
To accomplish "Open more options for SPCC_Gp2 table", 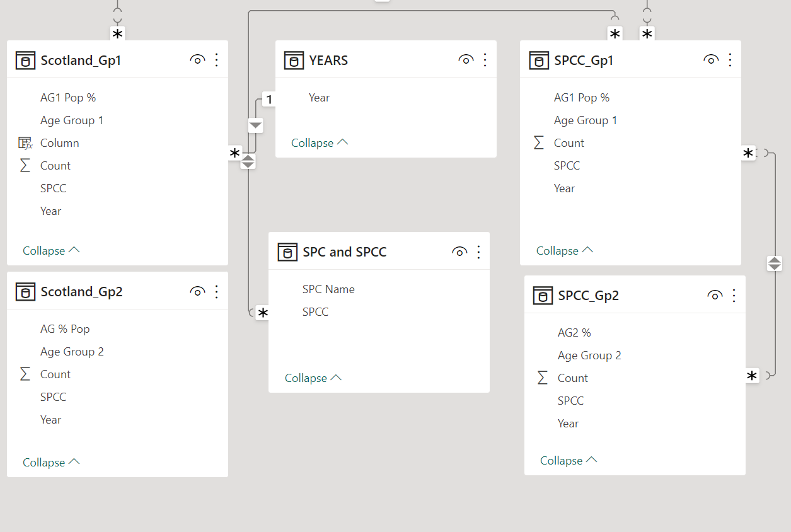I will pos(734,295).
